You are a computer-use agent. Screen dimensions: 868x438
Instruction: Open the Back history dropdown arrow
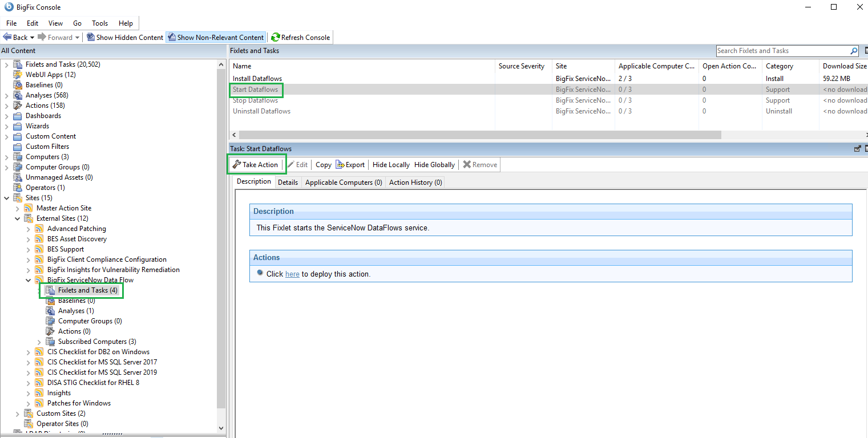[x=32, y=38]
